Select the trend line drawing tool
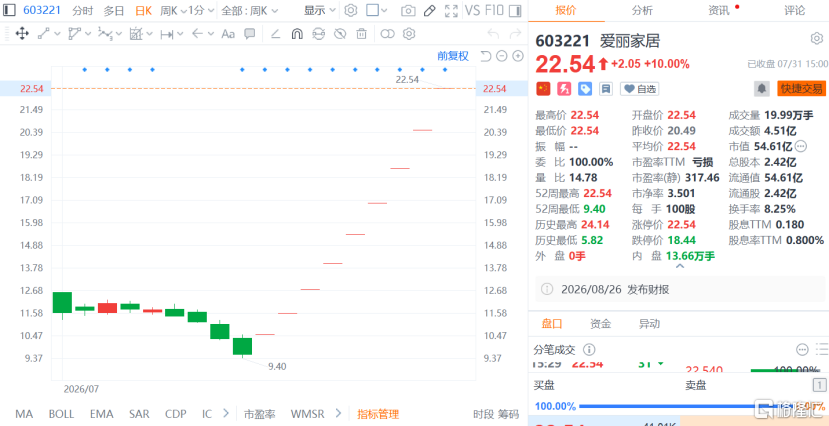 click(43, 34)
